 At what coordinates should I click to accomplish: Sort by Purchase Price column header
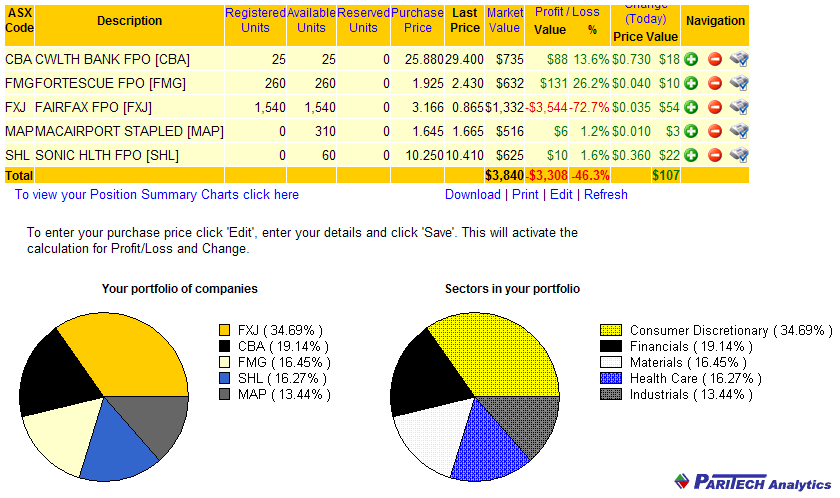click(x=417, y=20)
